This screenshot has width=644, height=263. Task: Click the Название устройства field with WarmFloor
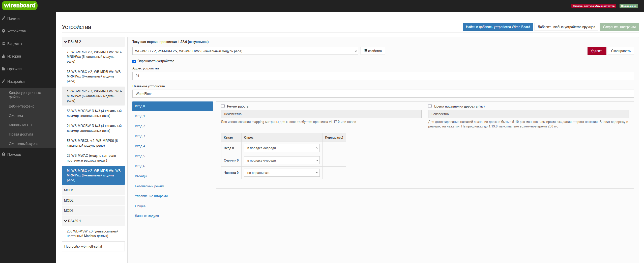383,94
